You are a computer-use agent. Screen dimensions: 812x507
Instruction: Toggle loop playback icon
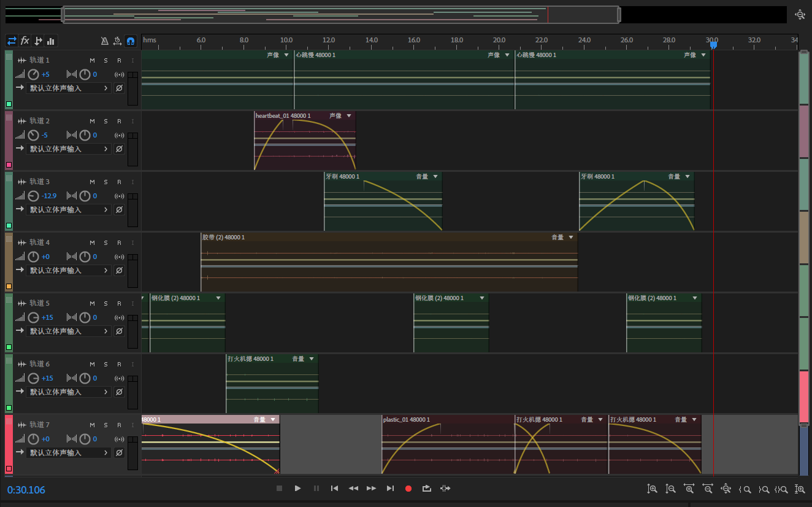point(427,489)
